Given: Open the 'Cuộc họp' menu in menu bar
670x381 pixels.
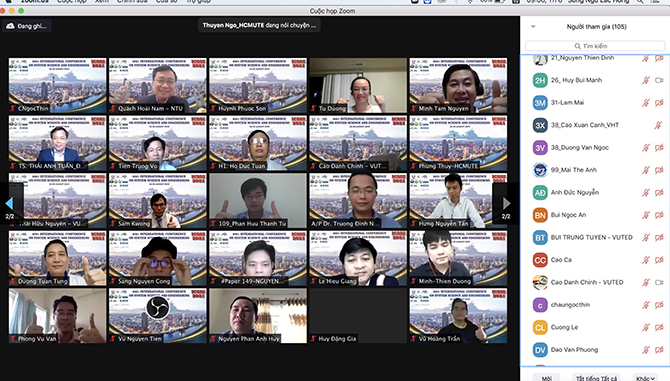Looking at the screenshot, I should (72, 2).
